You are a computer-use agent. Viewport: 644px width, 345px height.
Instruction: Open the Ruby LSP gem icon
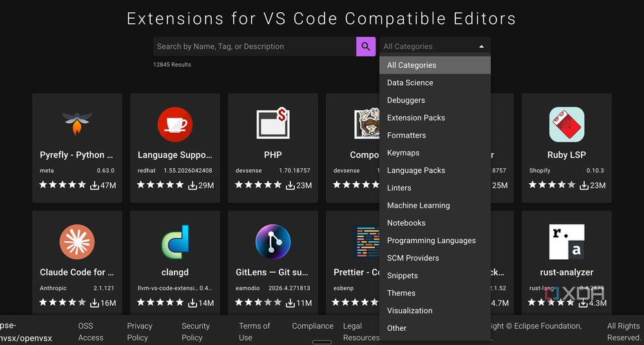(566, 124)
